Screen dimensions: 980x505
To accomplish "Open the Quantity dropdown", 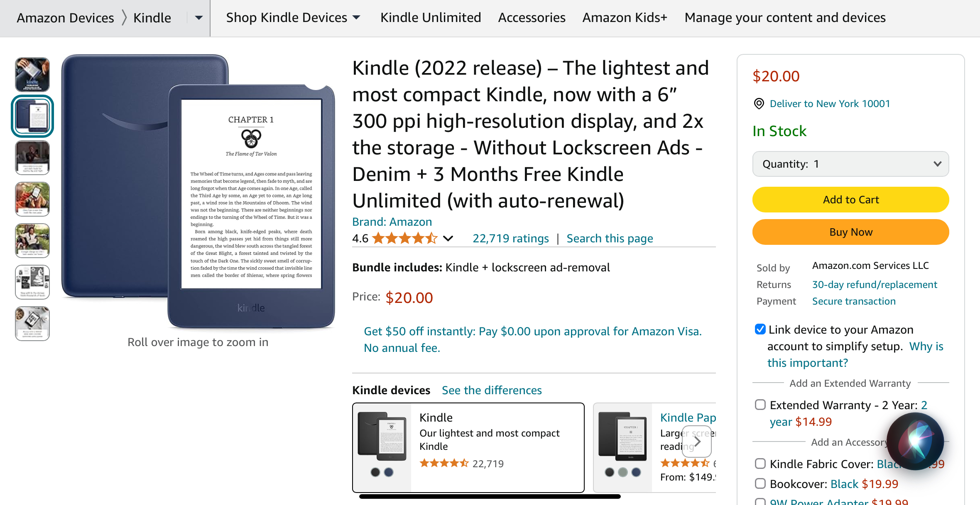I will 850,164.
